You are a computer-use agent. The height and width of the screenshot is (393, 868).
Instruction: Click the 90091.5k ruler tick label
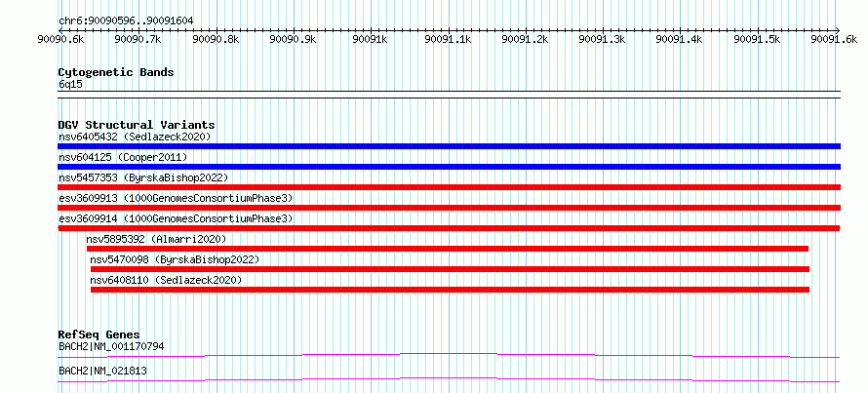coord(757,39)
